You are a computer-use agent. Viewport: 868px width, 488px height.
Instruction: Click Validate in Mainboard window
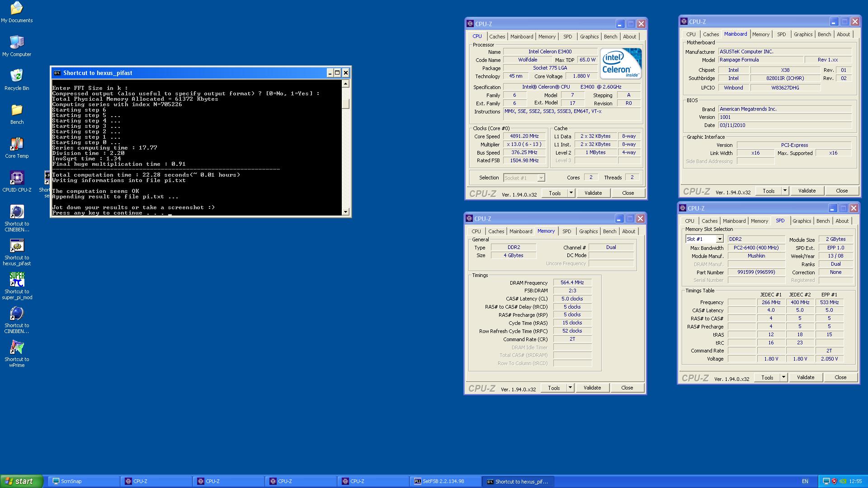807,191
